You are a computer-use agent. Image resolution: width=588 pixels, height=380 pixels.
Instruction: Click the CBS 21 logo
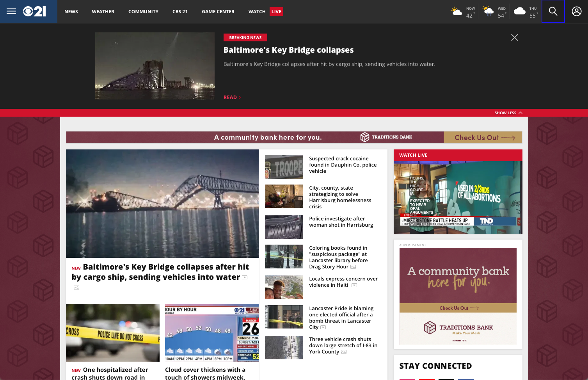tap(34, 11)
